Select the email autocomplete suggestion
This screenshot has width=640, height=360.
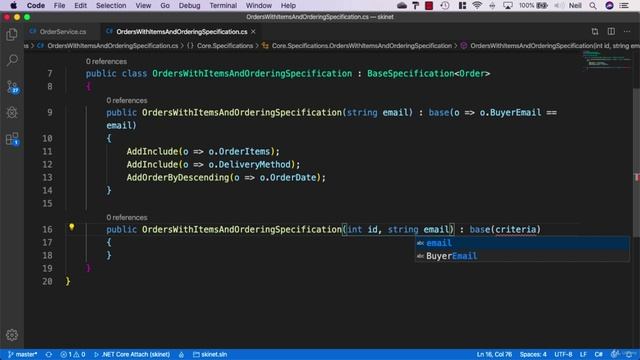(x=522, y=243)
